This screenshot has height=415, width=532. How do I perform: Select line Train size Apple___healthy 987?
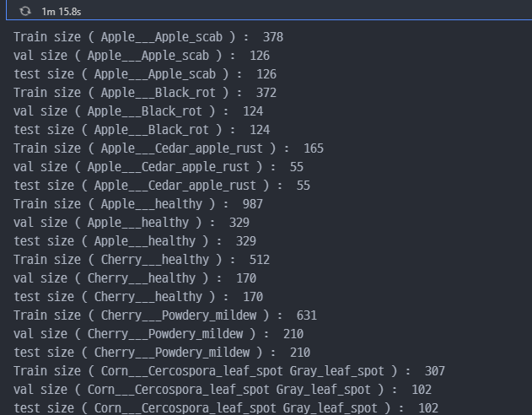pyautogui.click(x=138, y=204)
